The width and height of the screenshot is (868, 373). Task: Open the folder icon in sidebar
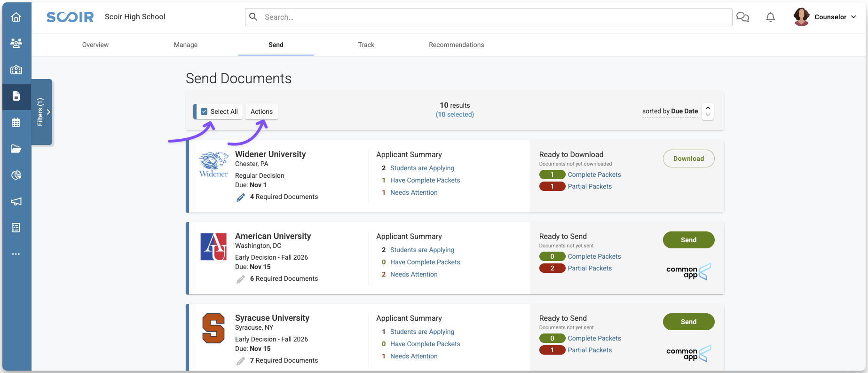pyautogui.click(x=16, y=149)
